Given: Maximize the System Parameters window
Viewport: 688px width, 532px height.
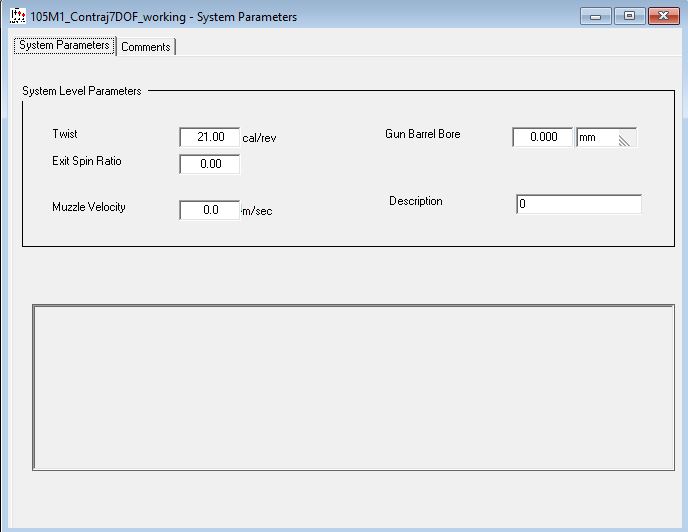Looking at the screenshot, I should [x=629, y=16].
